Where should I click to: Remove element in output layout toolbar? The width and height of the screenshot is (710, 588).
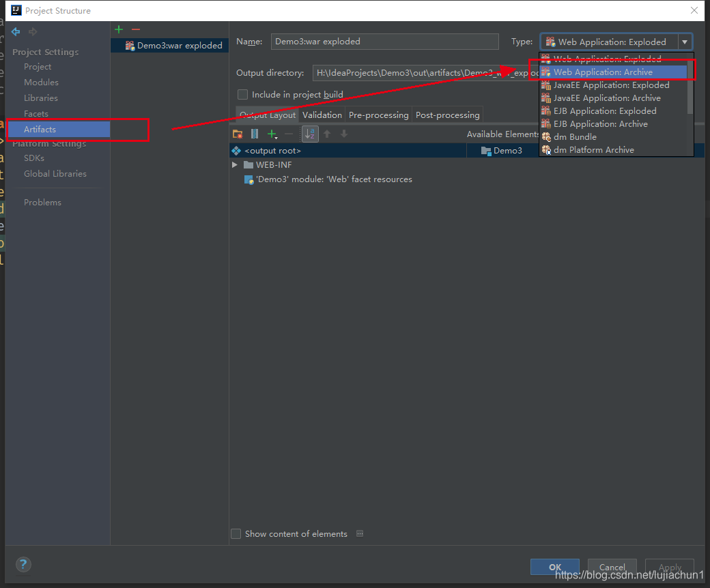click(x=289, y=134)
